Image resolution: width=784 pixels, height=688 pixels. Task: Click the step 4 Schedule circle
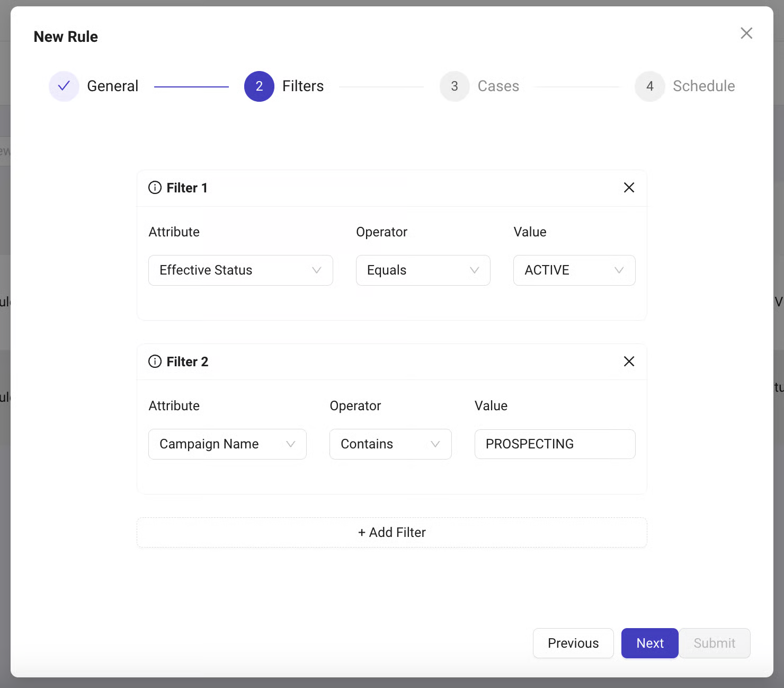(x=649, y=86)
